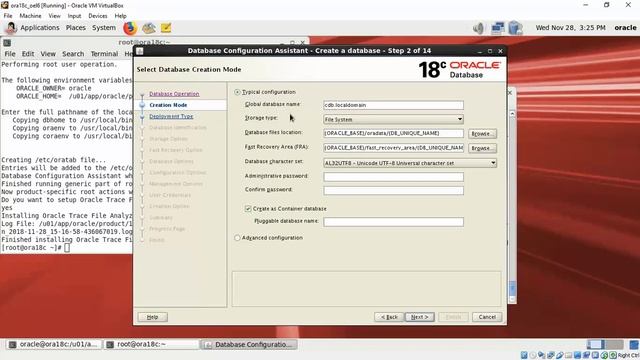Open the System menu in GNOME panel
Image resolution: width=640 pixels, height=360 pixels.
click(104, 28)
